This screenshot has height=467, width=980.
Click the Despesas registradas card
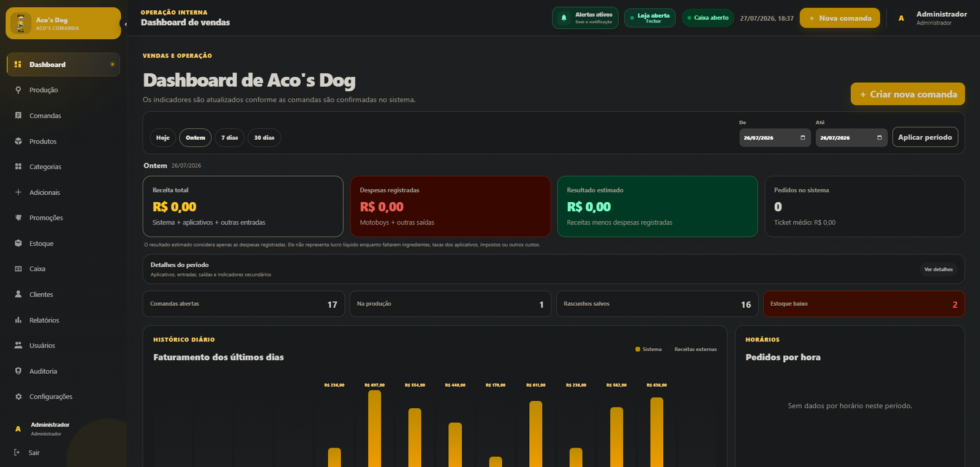[x=450, y=207]
